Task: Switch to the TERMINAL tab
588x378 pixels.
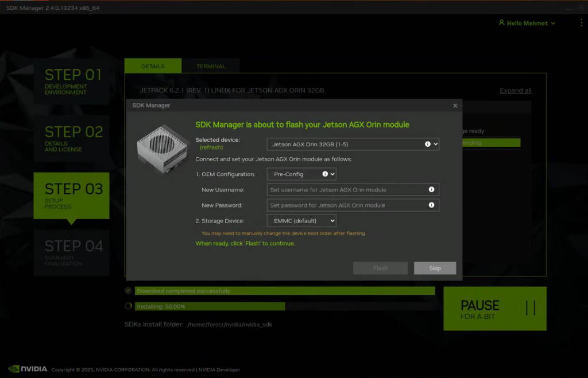Action: point(211,66)
